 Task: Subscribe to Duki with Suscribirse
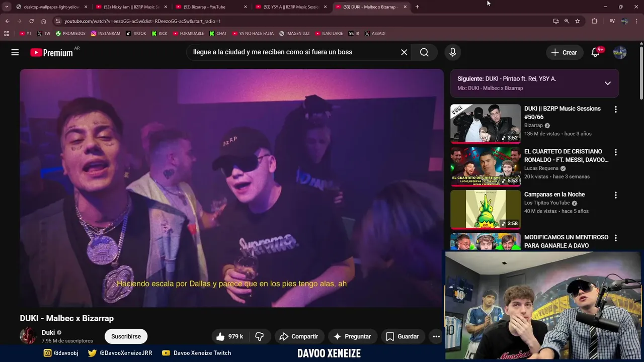pos(126,336)
